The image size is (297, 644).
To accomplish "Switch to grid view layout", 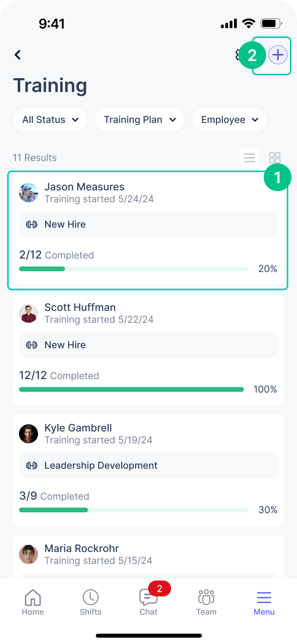I will tap(275, 158).
